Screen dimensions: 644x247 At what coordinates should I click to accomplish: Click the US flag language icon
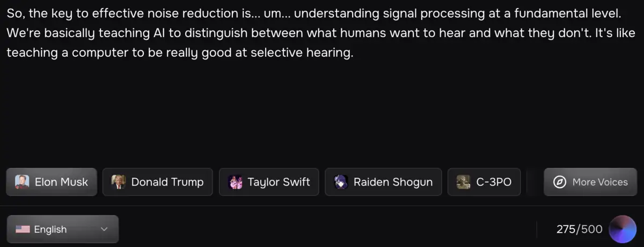coord(23,229)
